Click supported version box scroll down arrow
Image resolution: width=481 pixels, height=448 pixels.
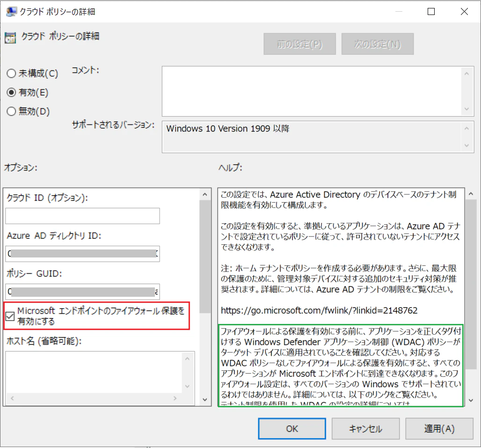pyautogui.click(x=466, y=145)
